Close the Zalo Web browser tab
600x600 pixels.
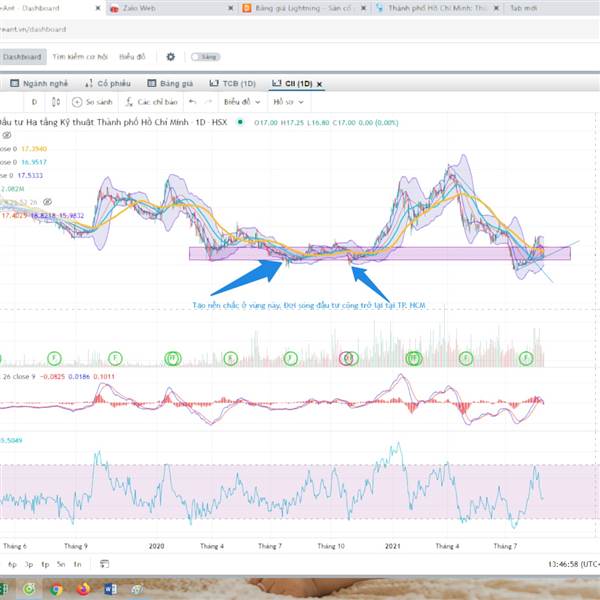[231, 8]
